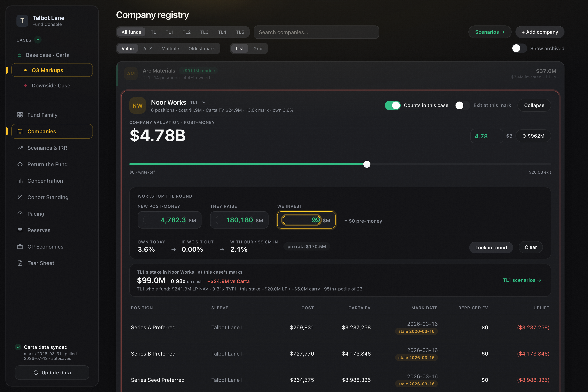Click the Concentration bar chart icon
The height and width of the screenshot is (392, 588).
point(20,181)
